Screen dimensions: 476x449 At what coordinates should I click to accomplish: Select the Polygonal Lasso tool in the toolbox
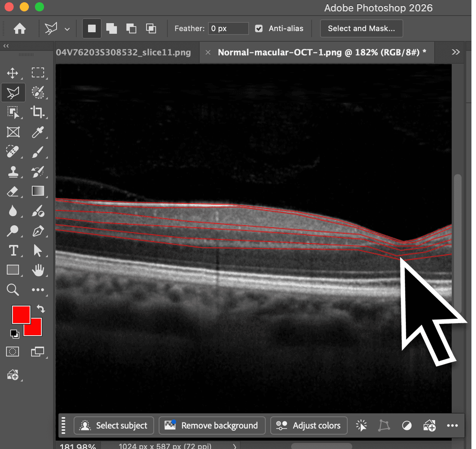[x=13, y=93]
